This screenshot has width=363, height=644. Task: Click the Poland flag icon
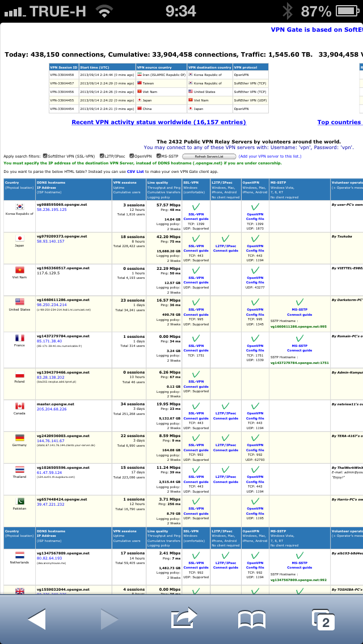[19, 374]
